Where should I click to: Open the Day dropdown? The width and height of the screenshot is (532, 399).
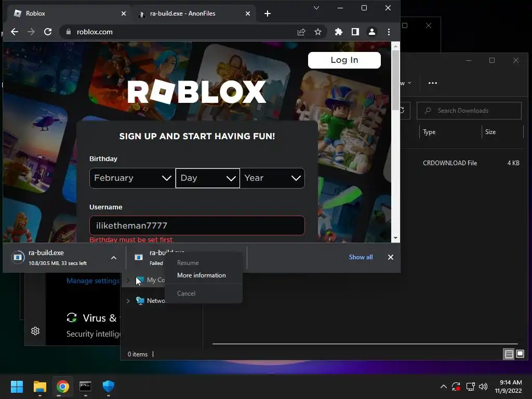point(208,178)
